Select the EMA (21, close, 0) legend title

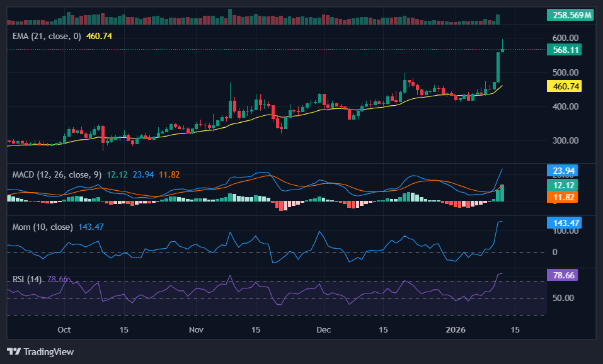47,36
